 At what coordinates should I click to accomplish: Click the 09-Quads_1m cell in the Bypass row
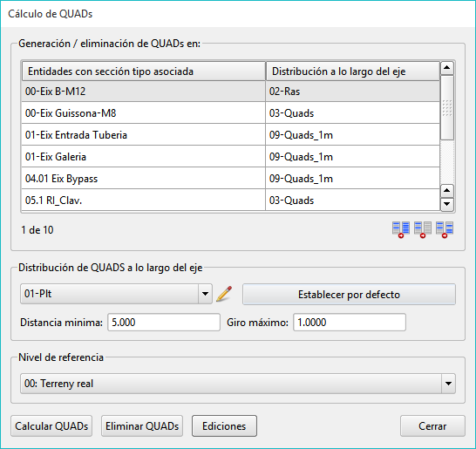tap(353, 179)
